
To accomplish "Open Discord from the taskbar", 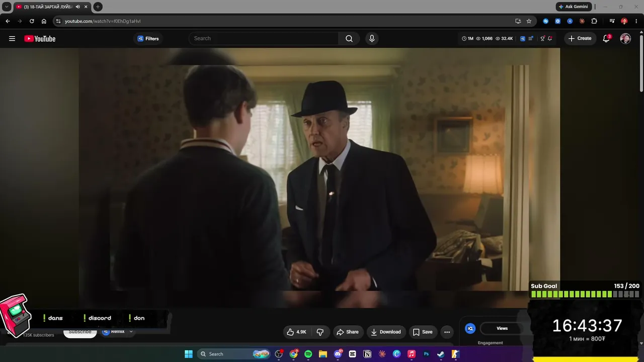I will pos(338,354).
